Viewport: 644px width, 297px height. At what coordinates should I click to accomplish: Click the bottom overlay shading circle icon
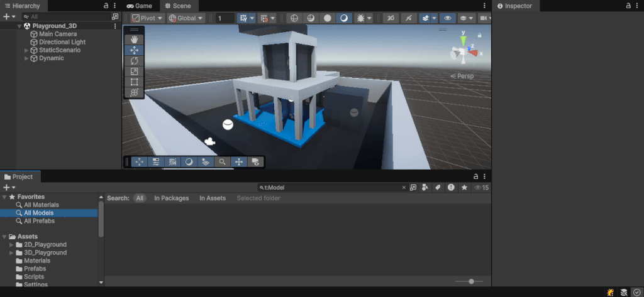(x=189, y=161)
